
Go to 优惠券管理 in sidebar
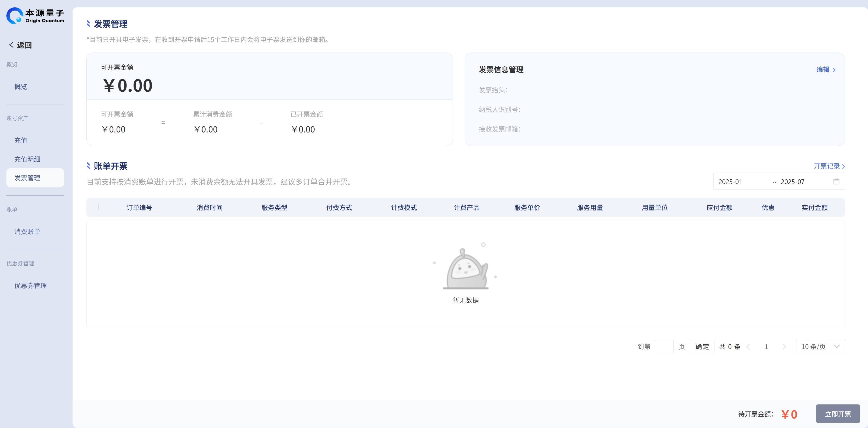30,286
